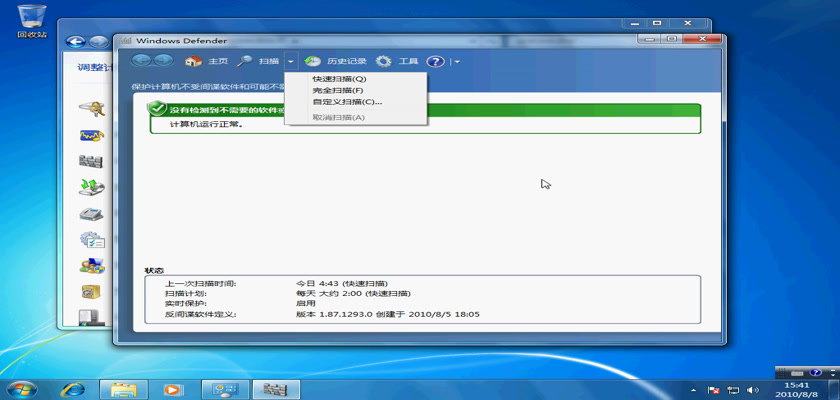Launch Internet Explorer from the taskbar
Viewport: 840px width, 400px height.
(72, 388)
